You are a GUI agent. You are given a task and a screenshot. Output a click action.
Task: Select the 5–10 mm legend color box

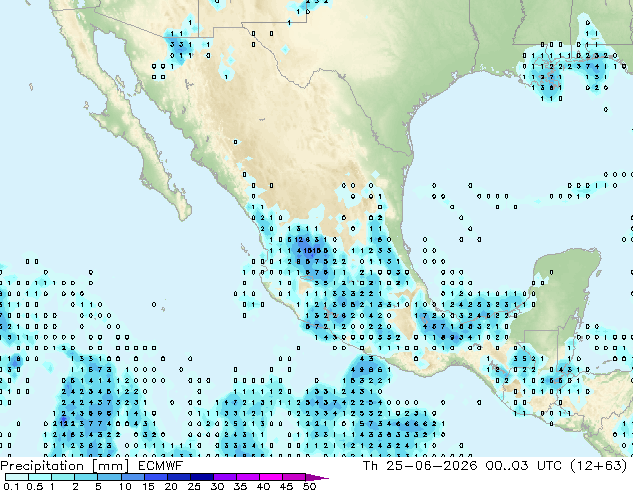pos(110,477)
